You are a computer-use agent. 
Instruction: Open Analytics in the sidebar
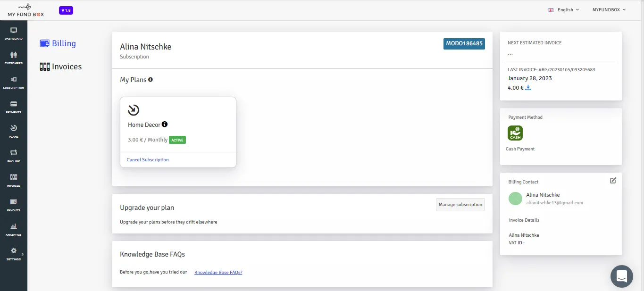click(x=14, y=229)
